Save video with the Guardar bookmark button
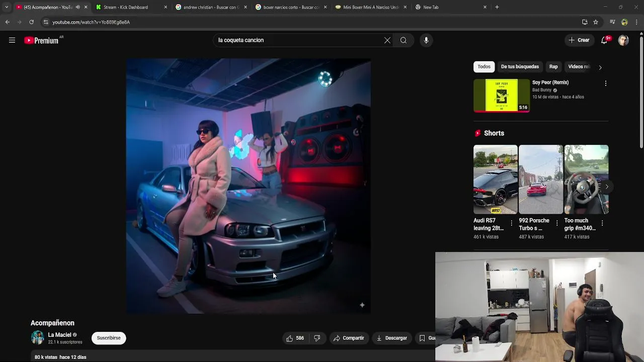Viewport: 644px width, 362px height. [x=427, y=338]
